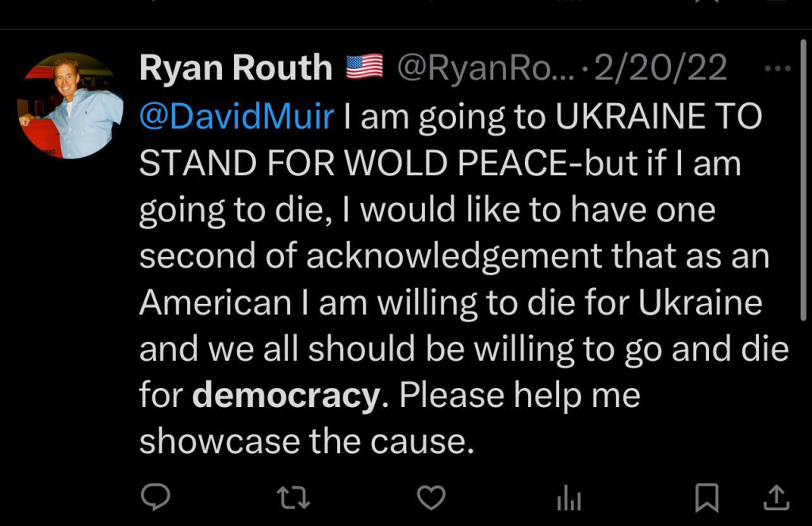Viewport: 812px width, 526px height.
Task: Share the tweet via the upload icon
Action: pyautogui.click(x=776, y=497)
